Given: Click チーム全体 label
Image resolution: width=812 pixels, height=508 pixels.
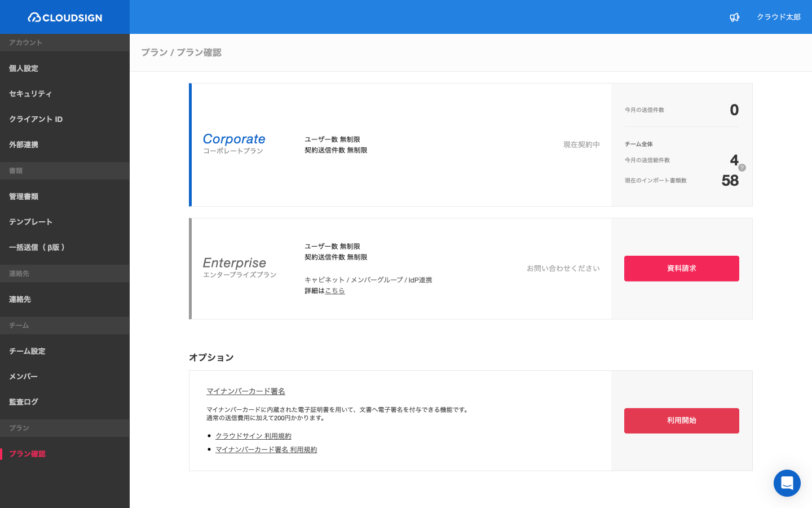Looking at the screenshot, I should pos(639,144).
